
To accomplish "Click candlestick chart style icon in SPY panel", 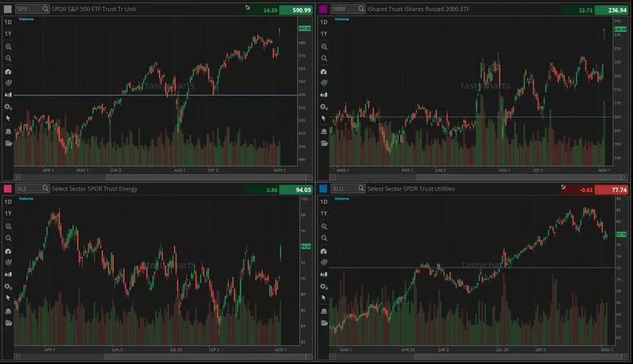I will pos(9,94).
